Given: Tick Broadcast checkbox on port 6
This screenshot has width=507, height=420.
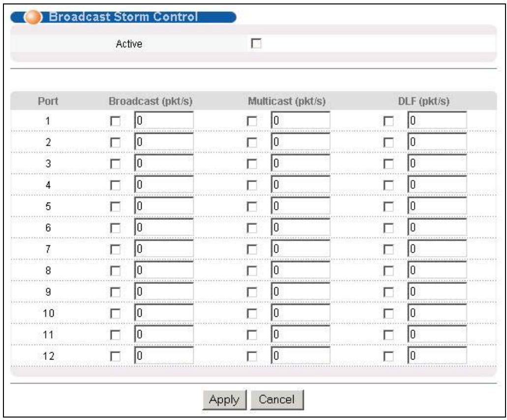Looking at the screenshot, I should [115, 228].
